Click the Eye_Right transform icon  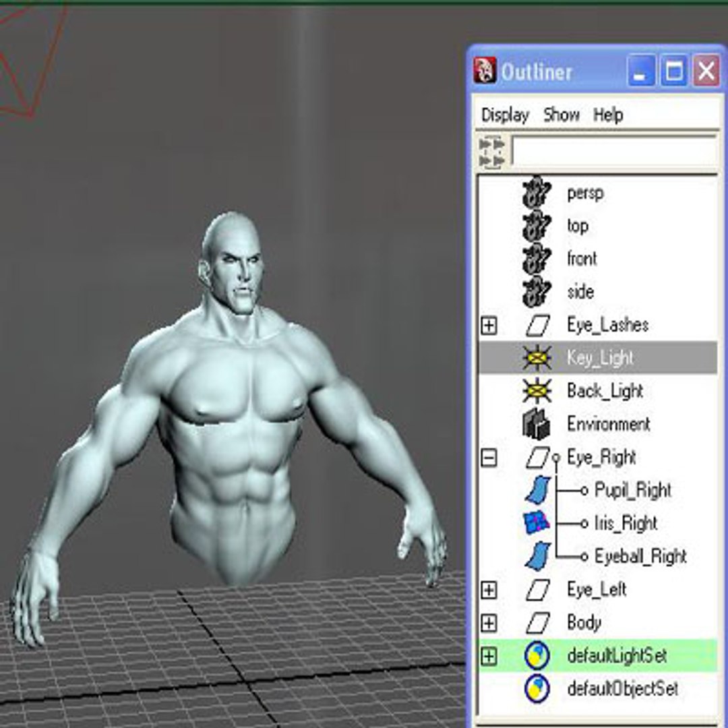click(x=538, y=457)
